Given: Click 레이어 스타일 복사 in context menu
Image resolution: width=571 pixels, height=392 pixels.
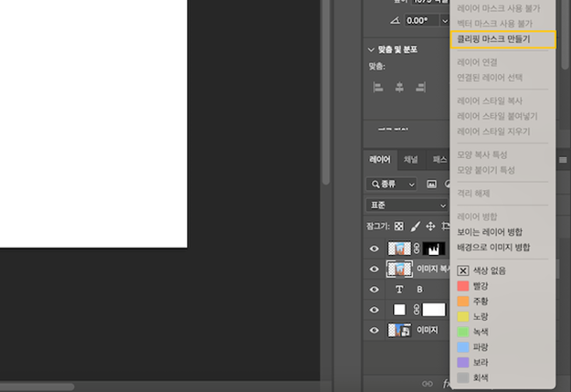Looking at the screenshot, I should pyautogui.click(x=490, y=101).
